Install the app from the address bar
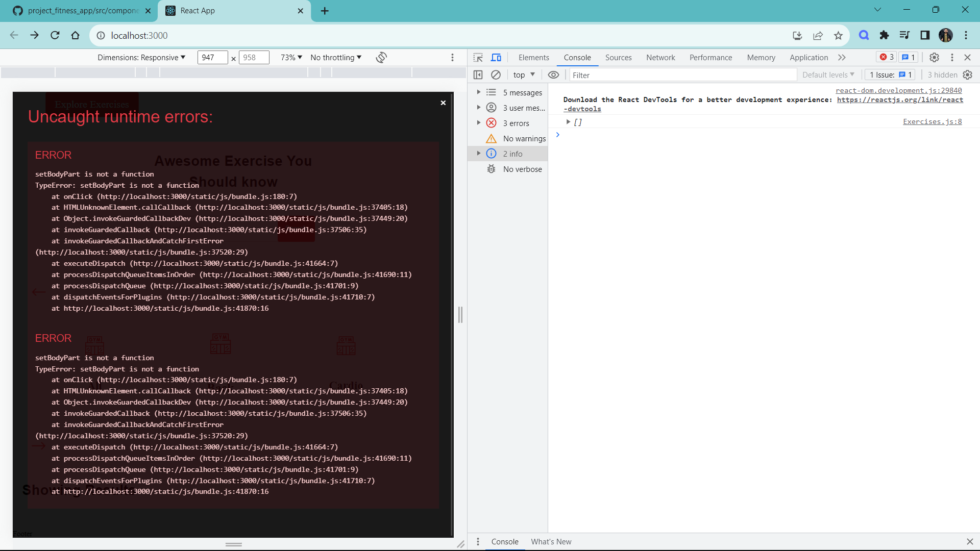The width and height of the screenshot is (980, 551). pos(797,35)
